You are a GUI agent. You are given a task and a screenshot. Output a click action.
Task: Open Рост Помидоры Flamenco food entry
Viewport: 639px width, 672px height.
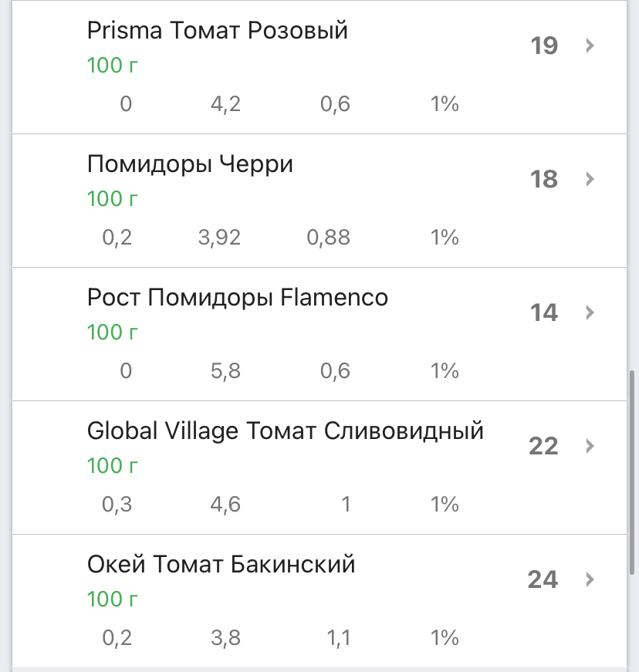pyautogui.click(x=238, y=298)
